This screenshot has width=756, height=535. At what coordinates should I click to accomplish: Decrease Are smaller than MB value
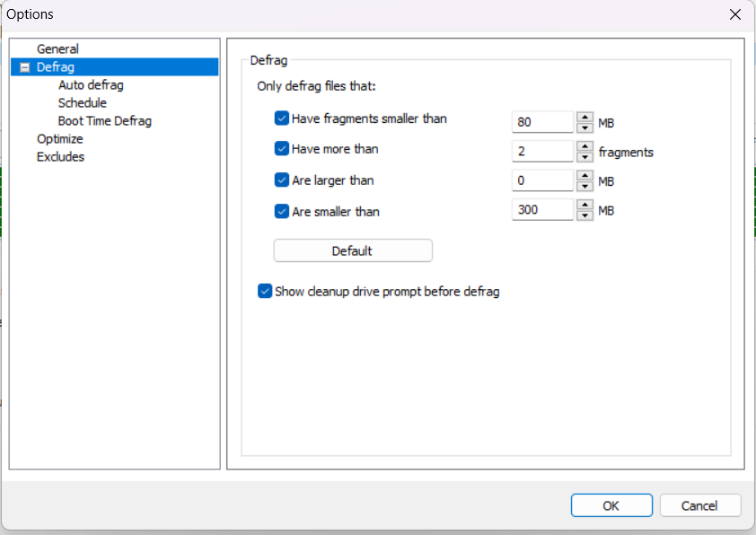coord(585,215)
